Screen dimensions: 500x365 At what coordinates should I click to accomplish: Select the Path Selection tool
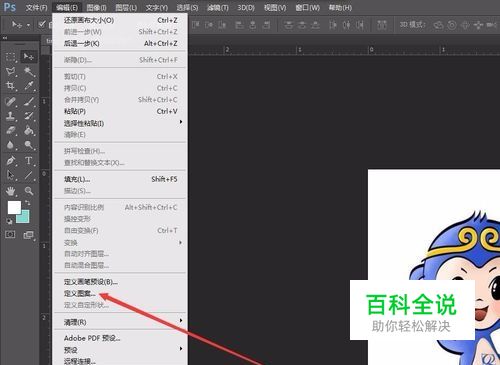[11, 175]
